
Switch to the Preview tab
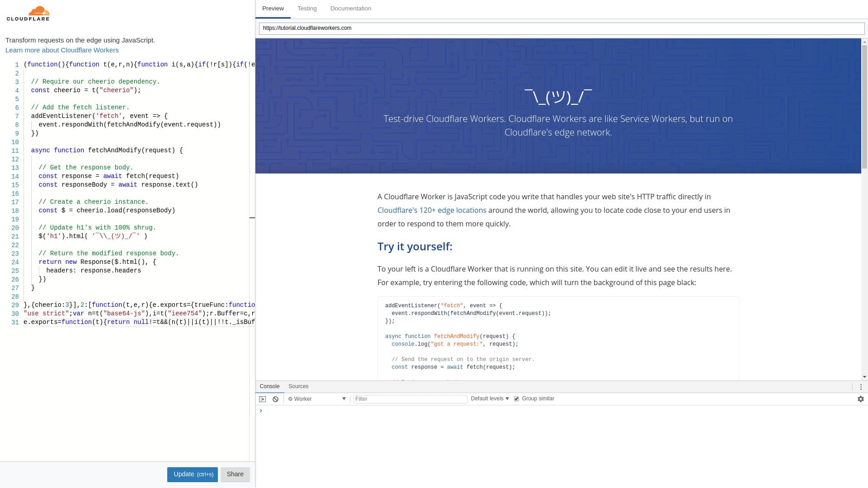273,9
